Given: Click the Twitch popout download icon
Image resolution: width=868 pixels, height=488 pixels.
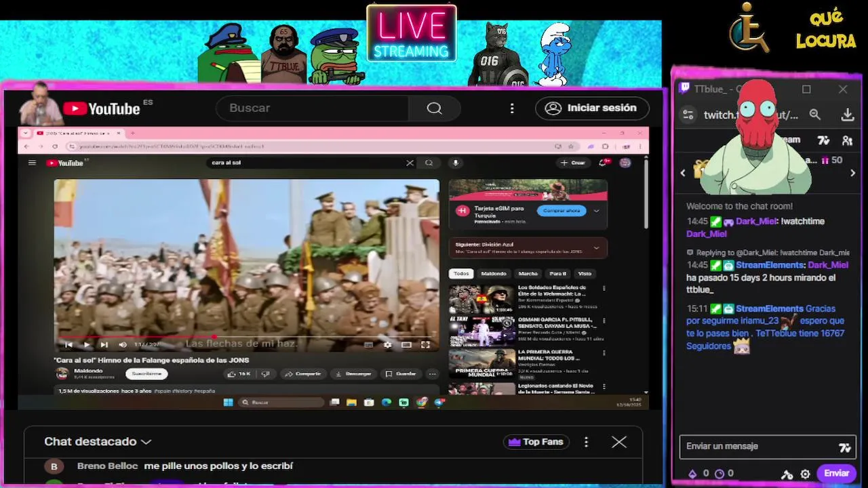Looking at the screenshot, I should 848,115.
